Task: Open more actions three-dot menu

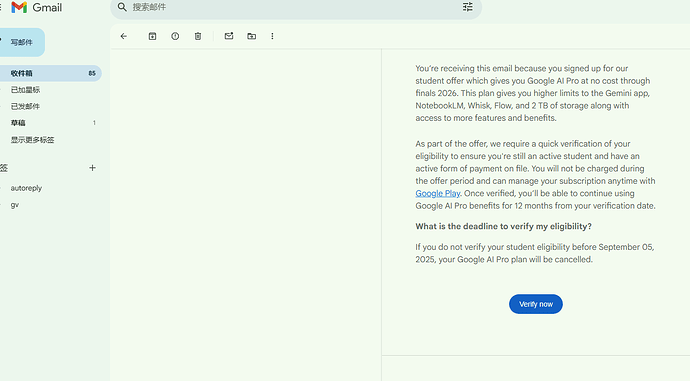Action: tap(272, 36)
